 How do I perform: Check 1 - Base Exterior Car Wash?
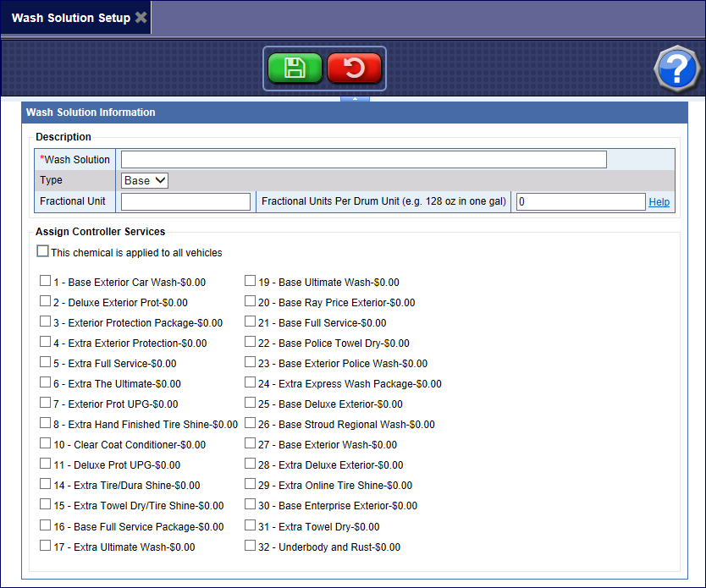pos(45,282)
